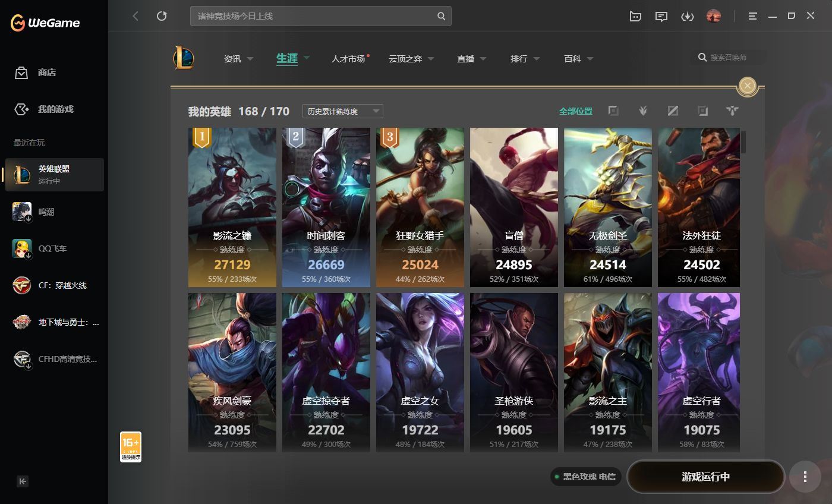
Task: Open the download manager icon
Action: (x=688, y=16)
